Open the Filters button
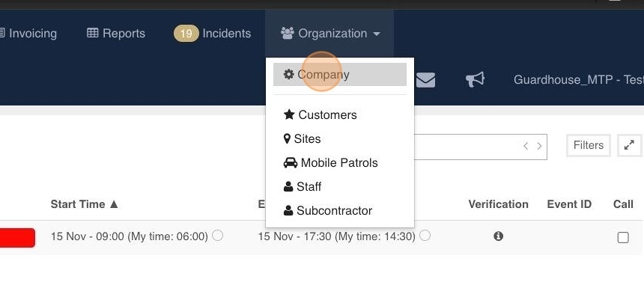This screenshot has width=644, height=291. click(588, 145)
